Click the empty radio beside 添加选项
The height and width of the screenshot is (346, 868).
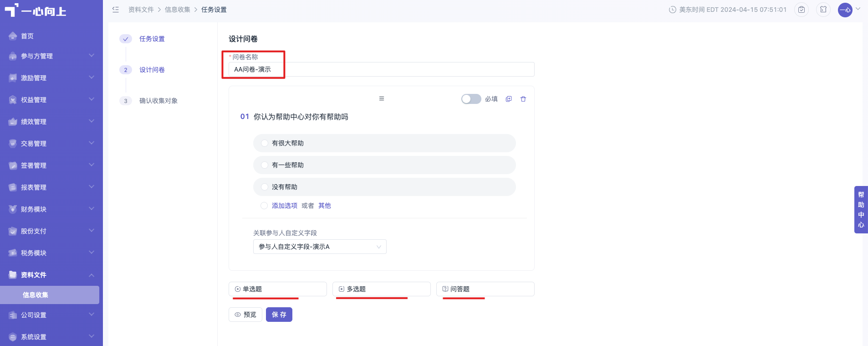264,206
